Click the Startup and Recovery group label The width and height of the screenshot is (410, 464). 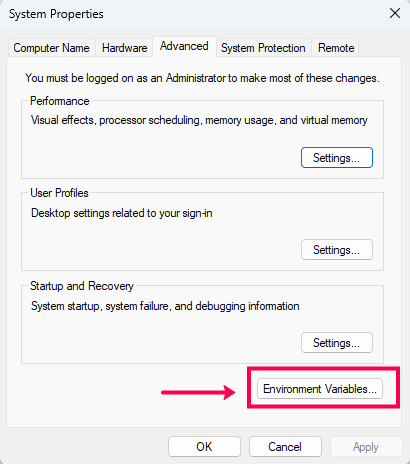[82, 286]
